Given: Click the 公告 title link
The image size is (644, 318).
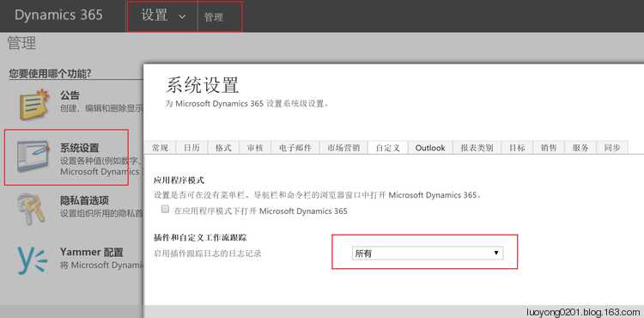Looking at the screenshot, I should [x=70, y=95].
